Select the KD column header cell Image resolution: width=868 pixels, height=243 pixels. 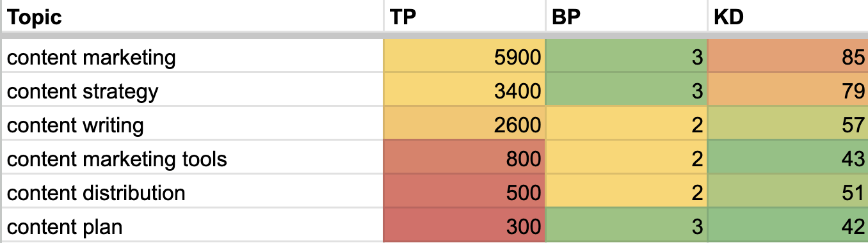click(788, 17)
